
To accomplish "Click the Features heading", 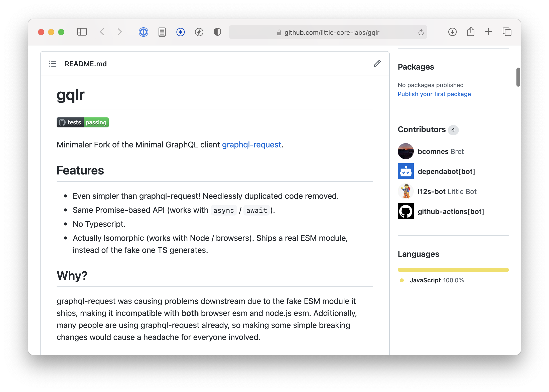I will point(80,170).
